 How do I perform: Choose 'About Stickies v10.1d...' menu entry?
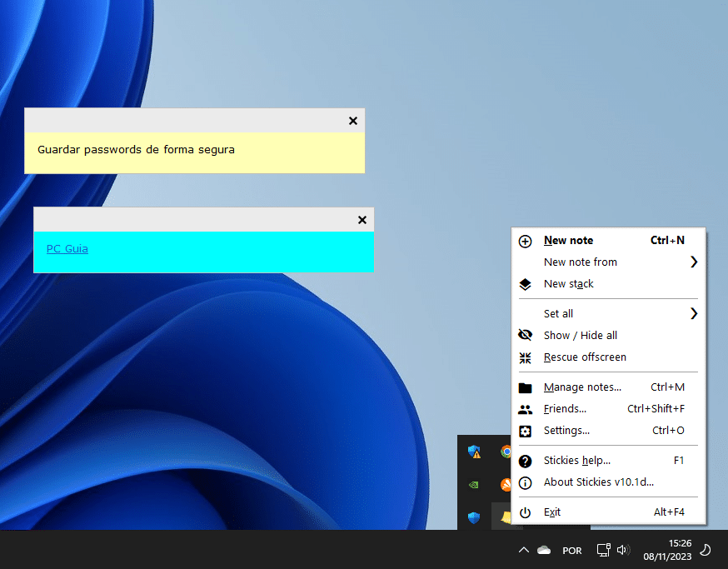point(598,482)
